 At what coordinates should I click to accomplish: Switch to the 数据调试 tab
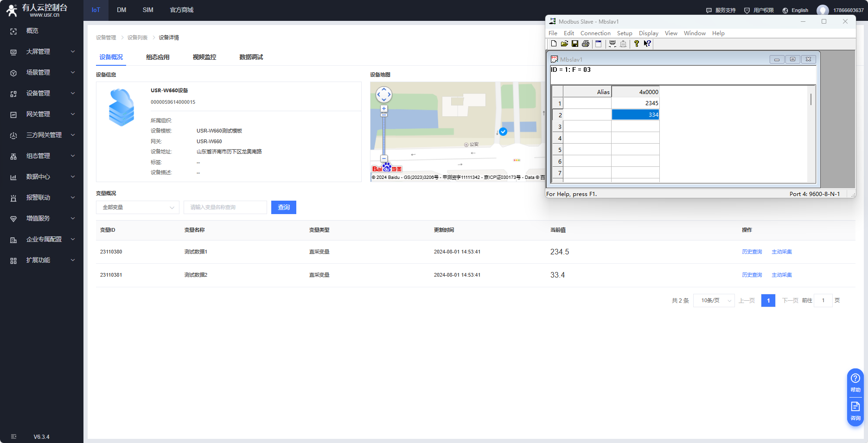click(x=251, y=57)
